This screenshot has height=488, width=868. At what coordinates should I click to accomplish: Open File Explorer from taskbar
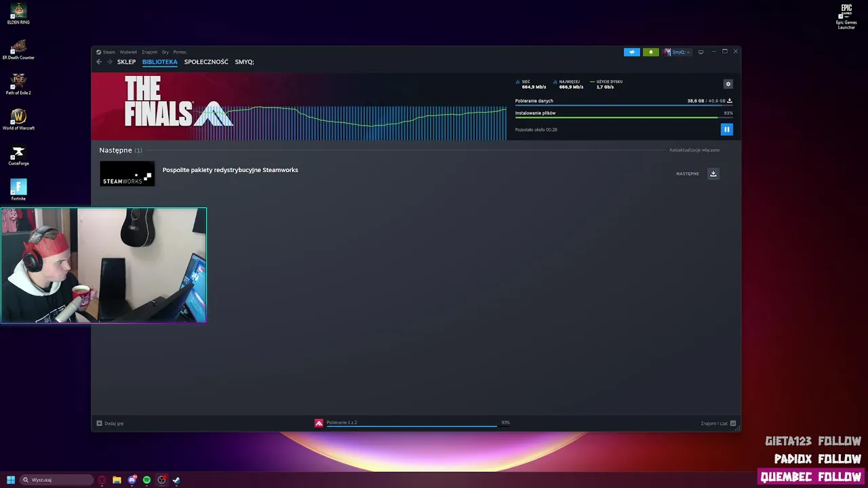(117, 480)
